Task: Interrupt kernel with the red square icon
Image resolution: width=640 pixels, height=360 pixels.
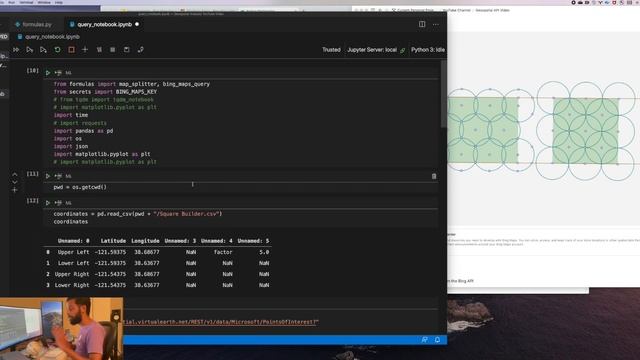Action: [x=71, y=50]
